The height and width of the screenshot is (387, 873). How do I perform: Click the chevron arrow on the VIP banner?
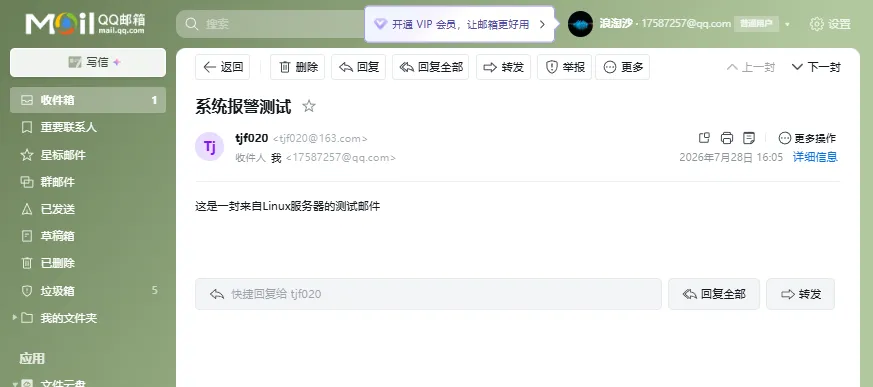(x=542, y=24)
